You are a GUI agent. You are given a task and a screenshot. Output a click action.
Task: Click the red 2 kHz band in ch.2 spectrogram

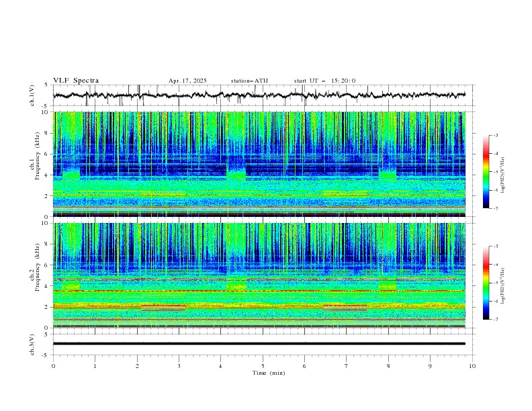(259, 306)
